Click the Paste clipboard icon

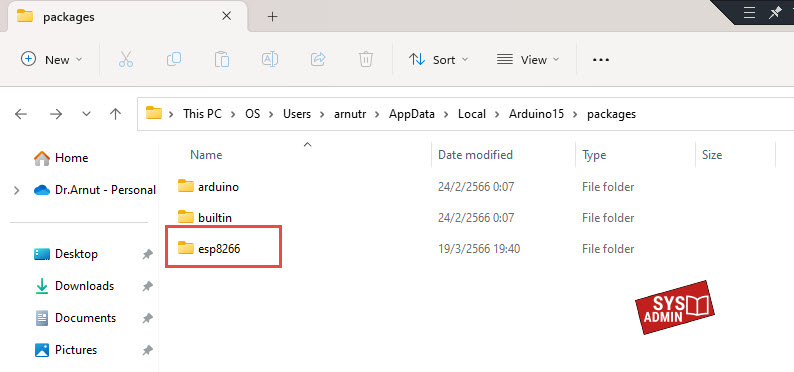pyautogui.click(x=222, y=60)
